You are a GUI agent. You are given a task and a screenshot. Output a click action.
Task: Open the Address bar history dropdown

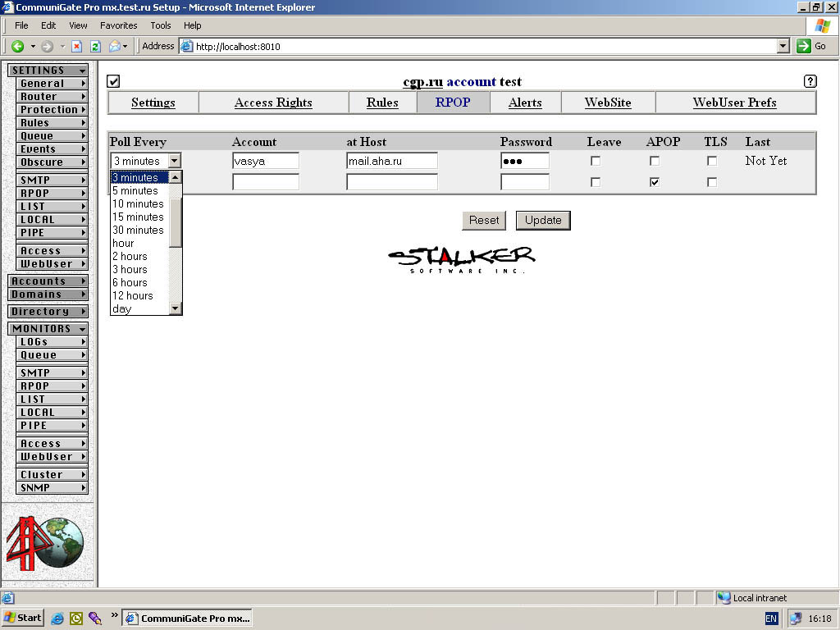[783, 46]
